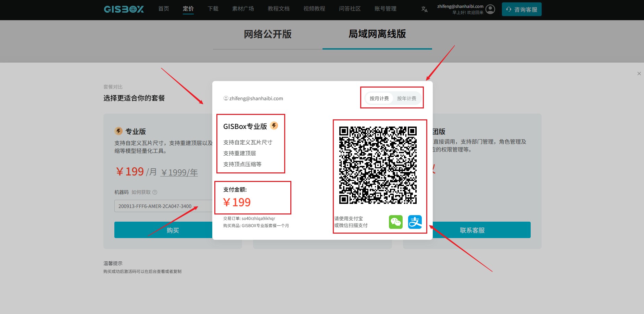Open 问答社区 in the top menu

350,9
